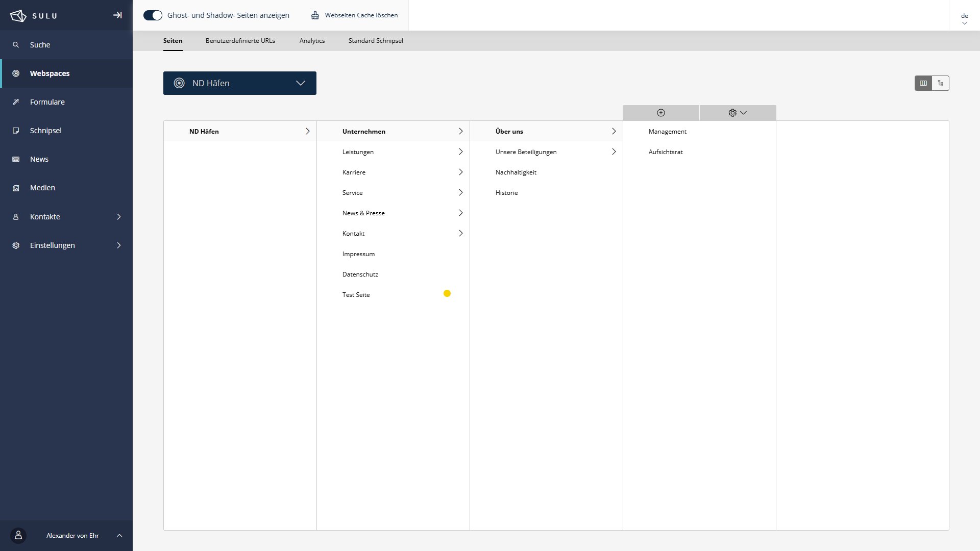The image size is (980, 551).
Task: Click the user profile avatar icon
Action: point(18,535)
